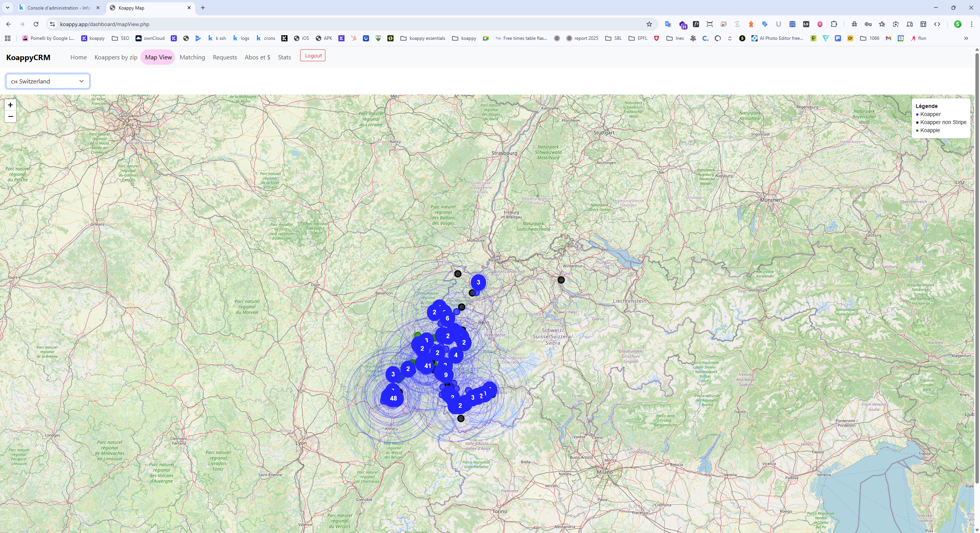Click the 'Légende' heading text
Screen dimensions: 980x533
[926, 106]
